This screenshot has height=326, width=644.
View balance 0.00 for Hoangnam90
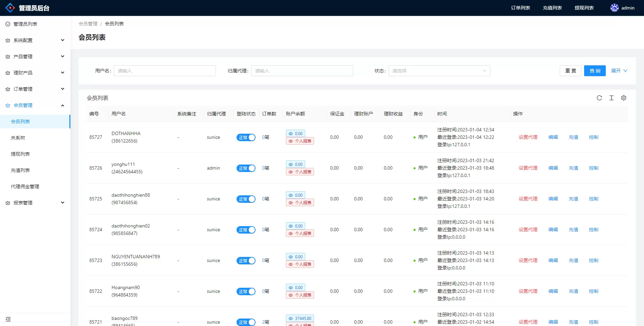(x=295, y=287)
